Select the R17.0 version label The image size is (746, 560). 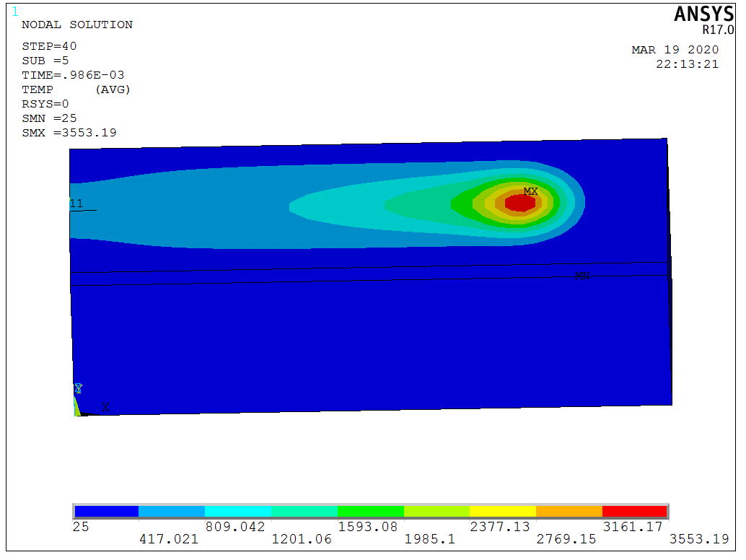(x=717, y=30)
